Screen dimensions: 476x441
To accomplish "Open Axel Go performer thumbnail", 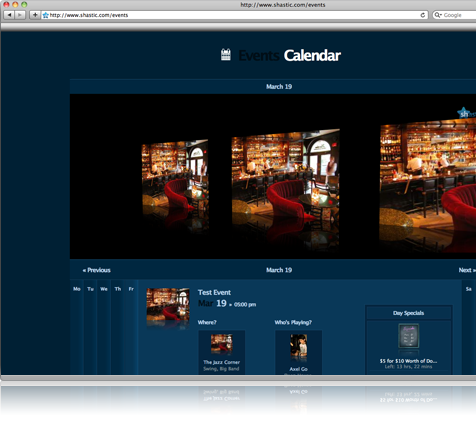I will point(299,346).
